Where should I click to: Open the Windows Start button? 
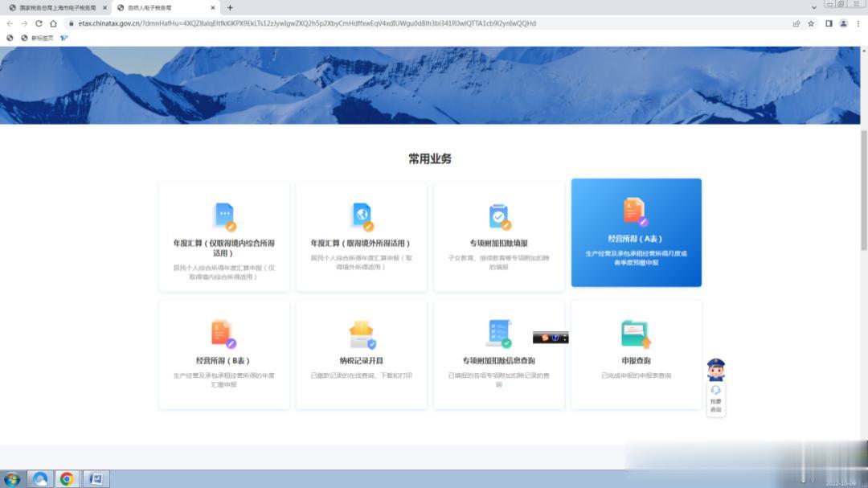(11, 479)
